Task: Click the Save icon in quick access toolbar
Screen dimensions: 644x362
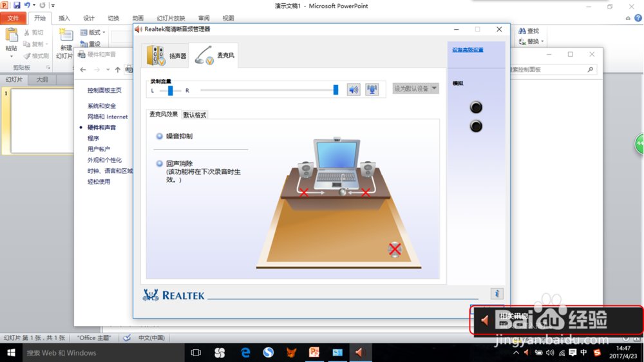Action: coord(17,5)
